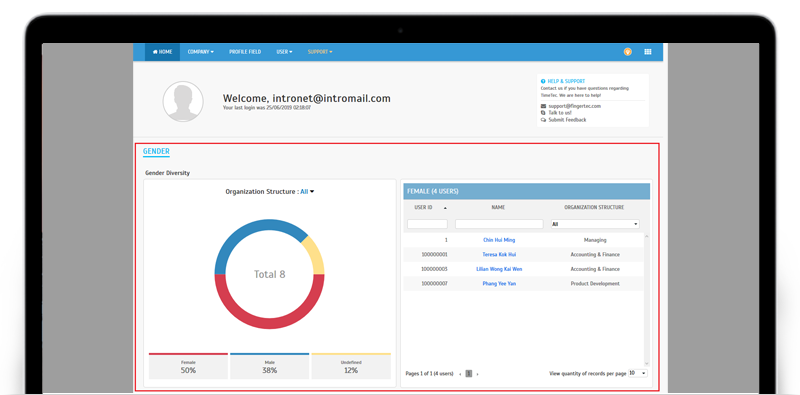
Task: Open the organization structure filter combo box
Action: tap(595, 224)
